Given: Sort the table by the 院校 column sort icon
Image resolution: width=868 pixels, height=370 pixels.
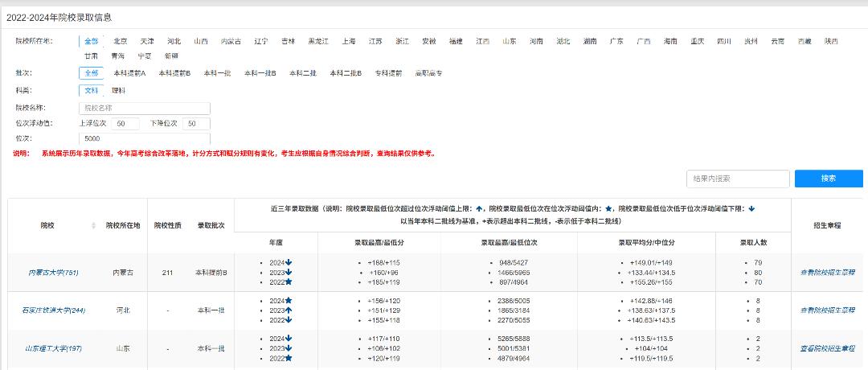Looking at the screenshot, I should point(94,225).
